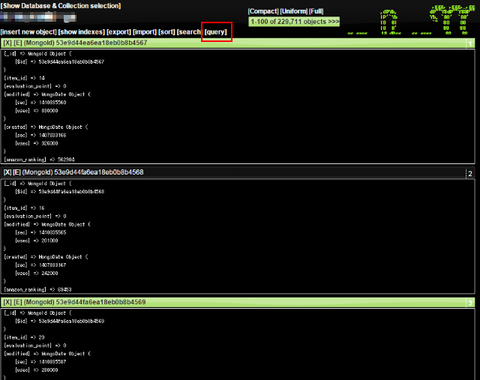Click the [item_id] => 23 line
This screenshot has width=480, height=380.
[24, 337]
